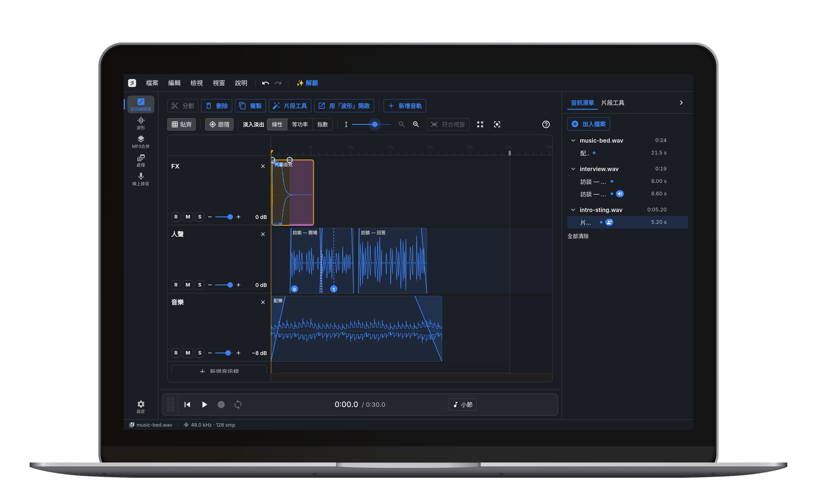The image size is (817, 504).
Task: Click the 加入檔案 button
Action: tap(589, 124)
